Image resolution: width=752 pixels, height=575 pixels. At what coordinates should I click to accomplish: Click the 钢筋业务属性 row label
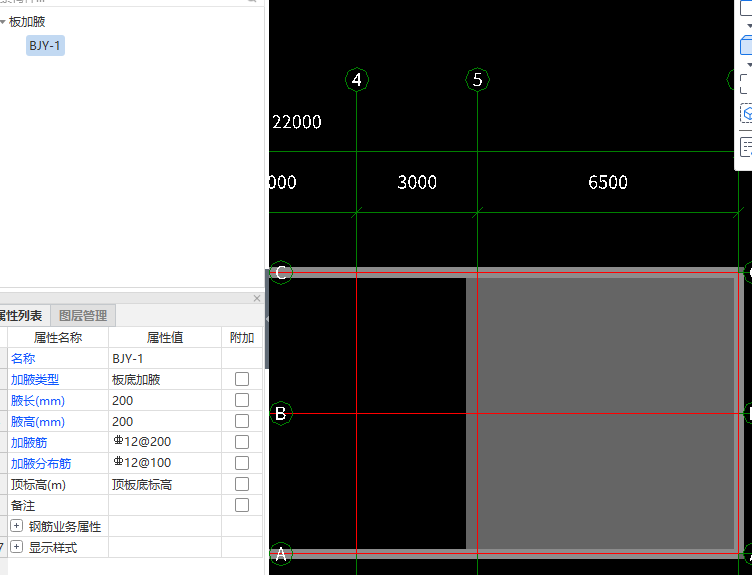(x=65, y=527)
